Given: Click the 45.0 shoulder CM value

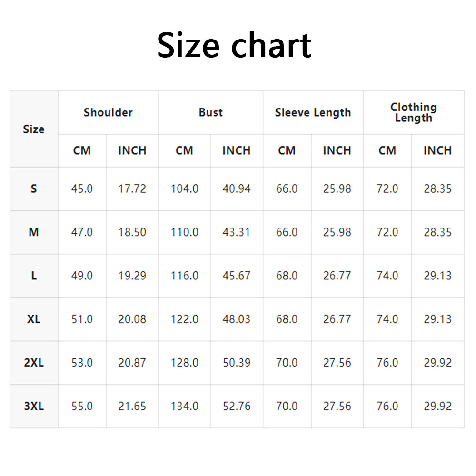Looking at the screenshot, I should (x=82, y=189).
